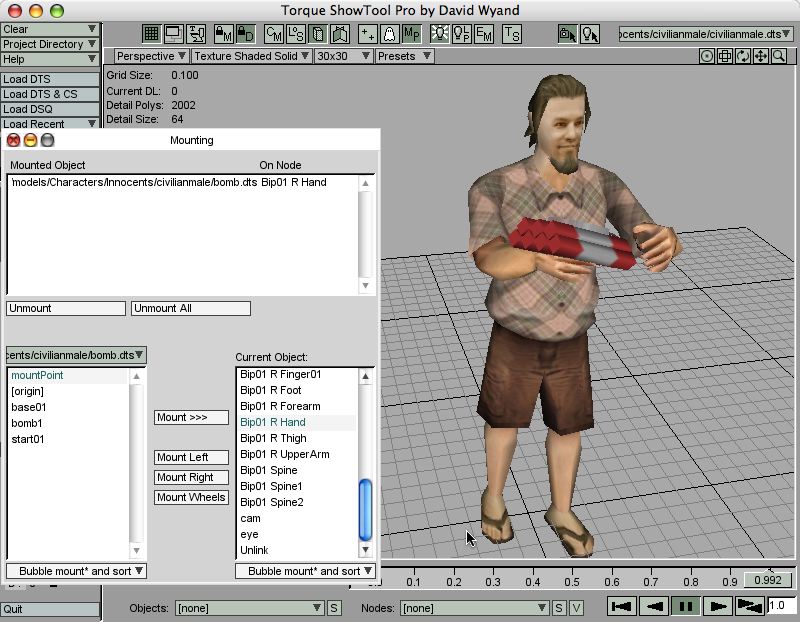Click the timeline at the 0.5 mark
The height and width of the screenshot is (622, 800).
point(570,581)
